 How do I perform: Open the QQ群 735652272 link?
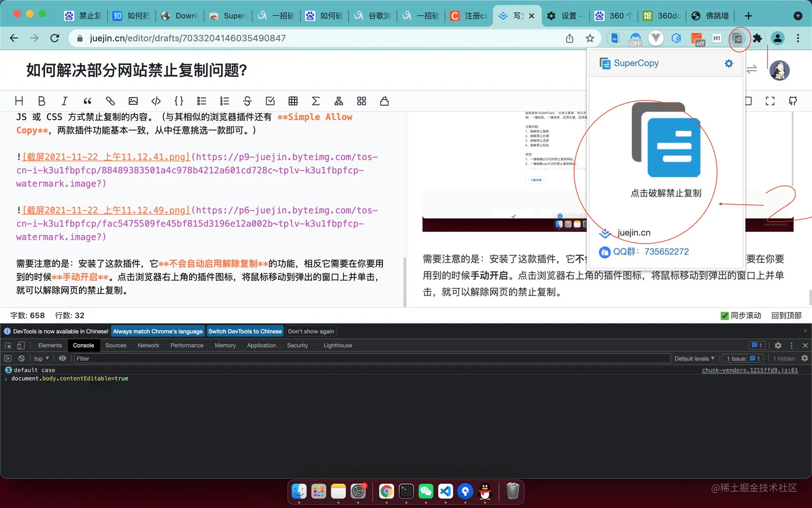pyautogui.click(x=651, y=252)
